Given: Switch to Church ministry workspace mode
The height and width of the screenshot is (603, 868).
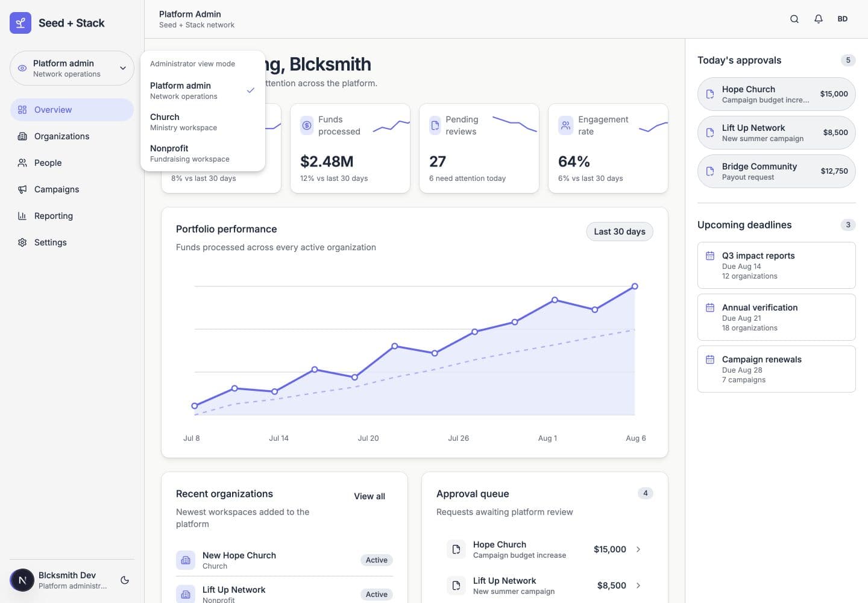Looking at the screenshot, I should coord(203,122).
